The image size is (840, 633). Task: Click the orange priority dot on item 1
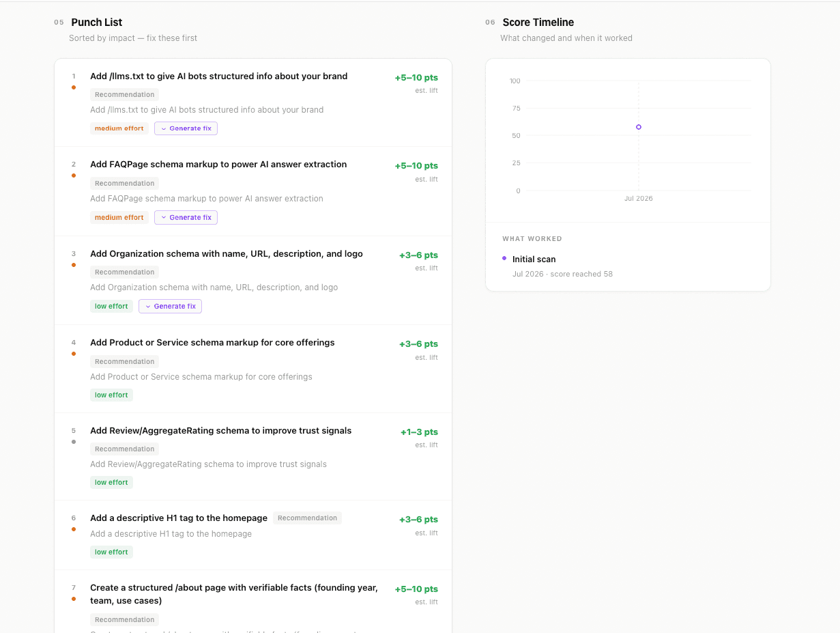point(74,87)
